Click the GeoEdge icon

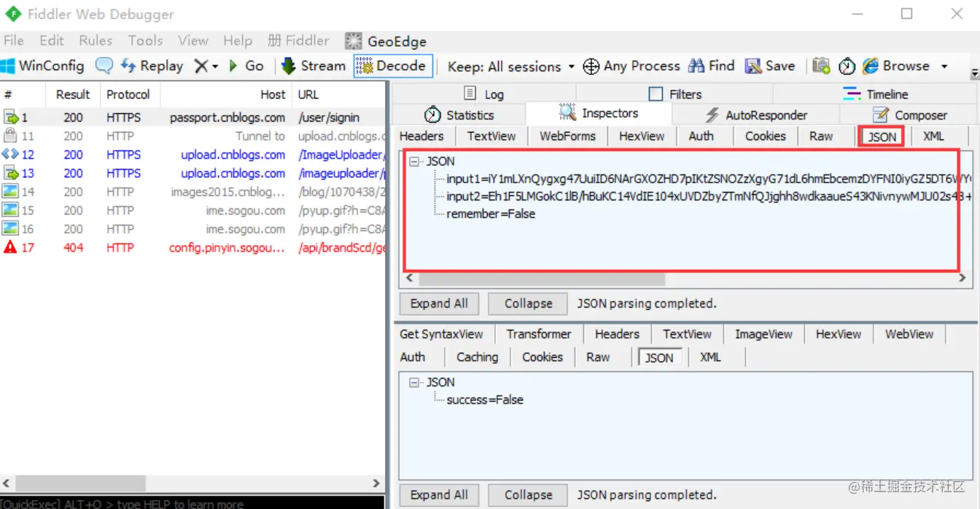(354, 42)
